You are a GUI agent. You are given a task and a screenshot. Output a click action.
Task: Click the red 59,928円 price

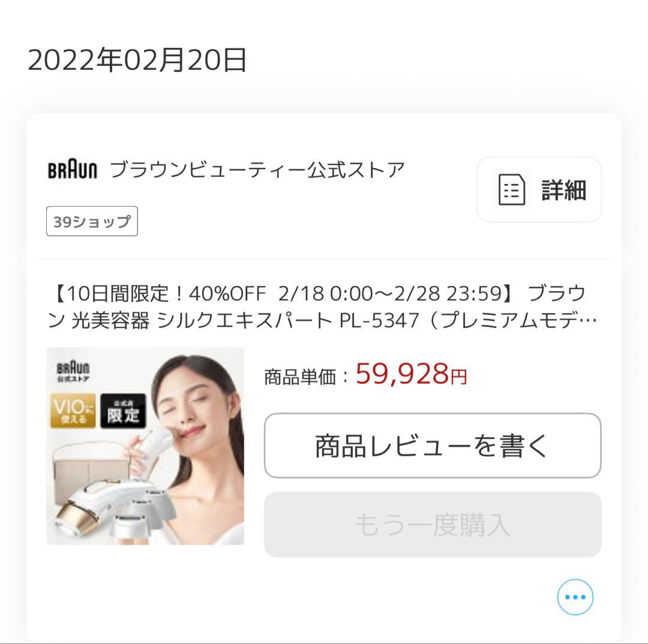click(x=411, y=374)
